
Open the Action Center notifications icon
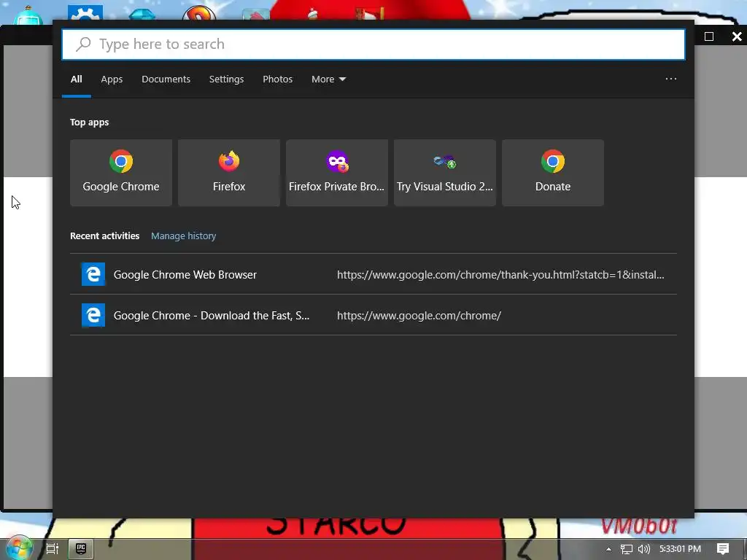coord(723,549)
